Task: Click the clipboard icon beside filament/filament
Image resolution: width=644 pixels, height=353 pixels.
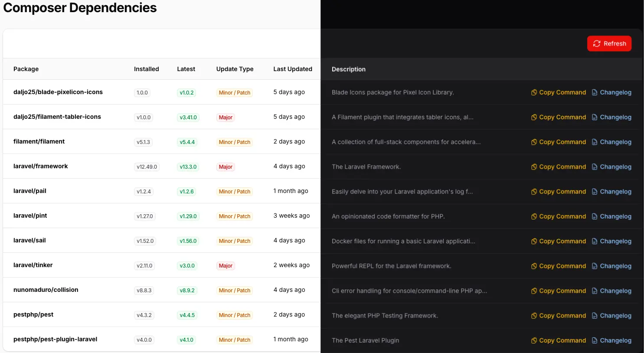Action: coord(534,142)
